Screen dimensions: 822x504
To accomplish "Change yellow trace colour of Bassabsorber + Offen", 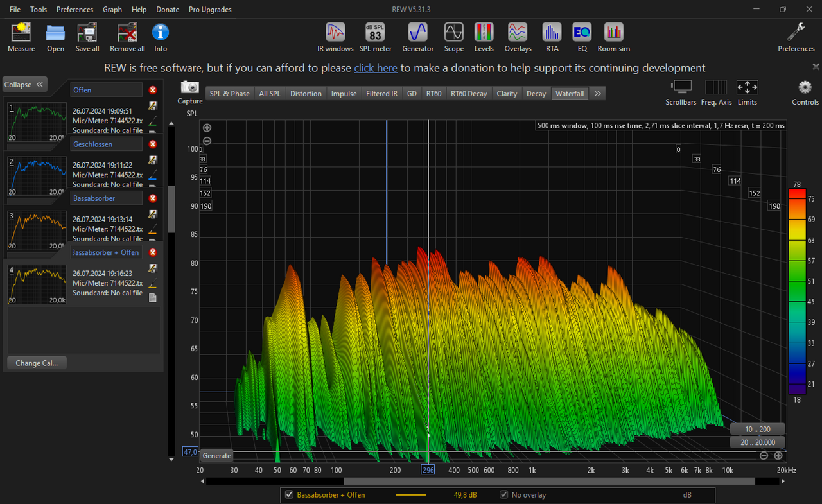I will tap(153, 283).
